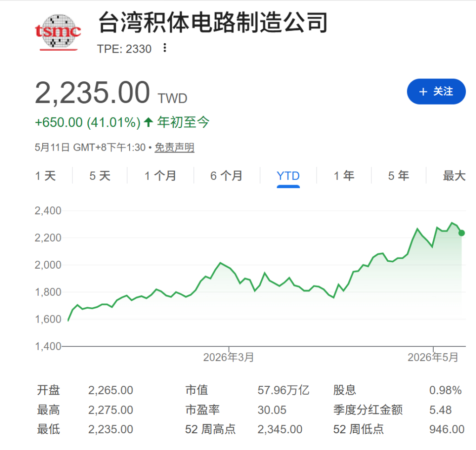Switch to the 5 天 range tab

(x=100, y=176)
